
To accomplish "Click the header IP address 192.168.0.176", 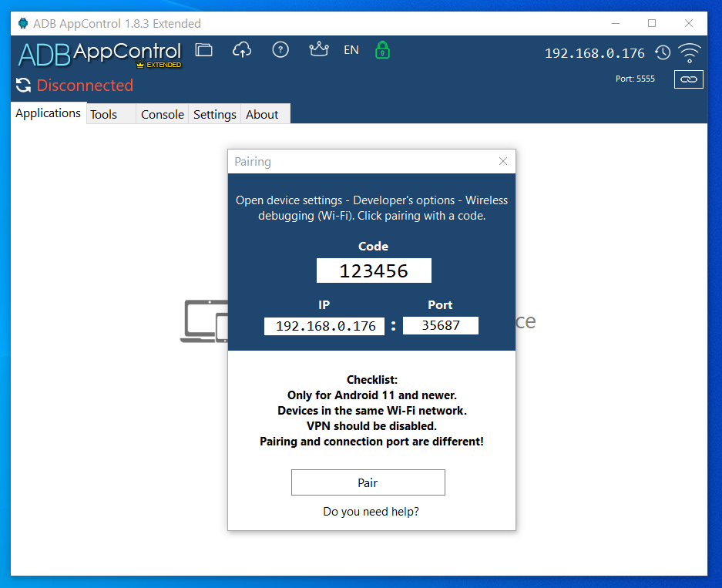I will pyautogui.click(x=594, y=53).
